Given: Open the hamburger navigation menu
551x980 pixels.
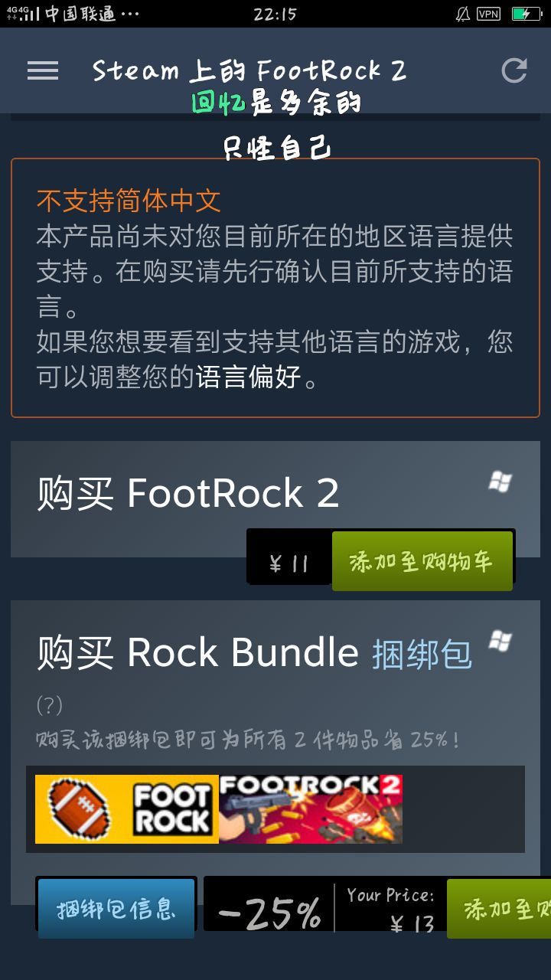Looking at the screenshot, I should coord(43,70).
